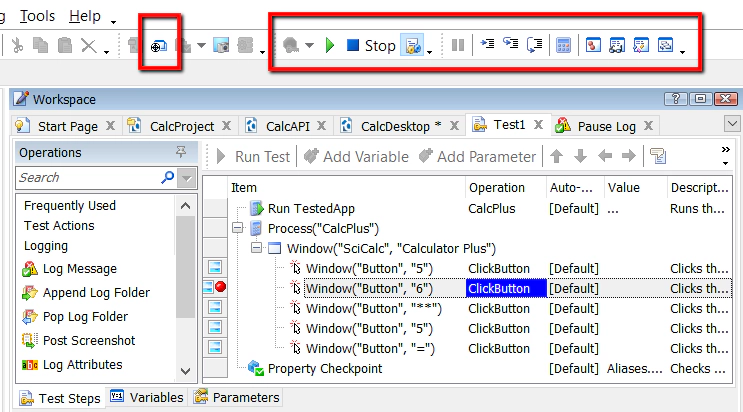Click the magnifier search icon in Operations
This screenshot has height=412, width=743.
point(167,177)
